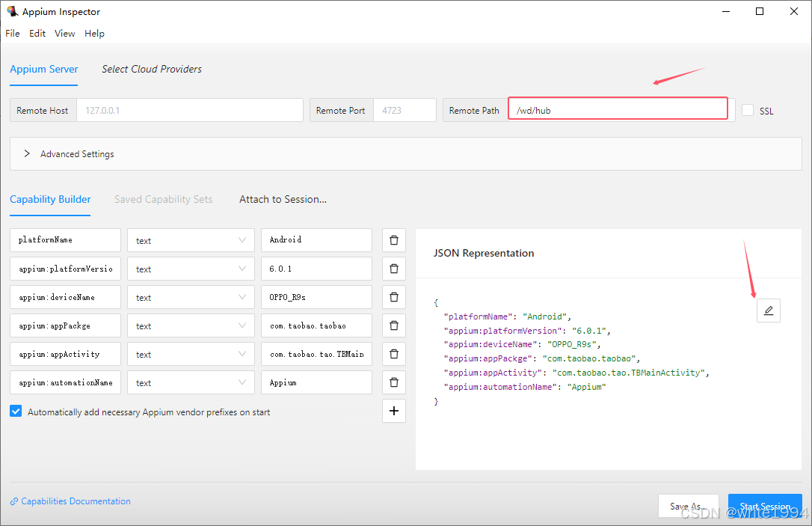Click the Android capability value field
Image resolution: width=812 pixels, height=526 pixels.
click(x=316, y=240)
